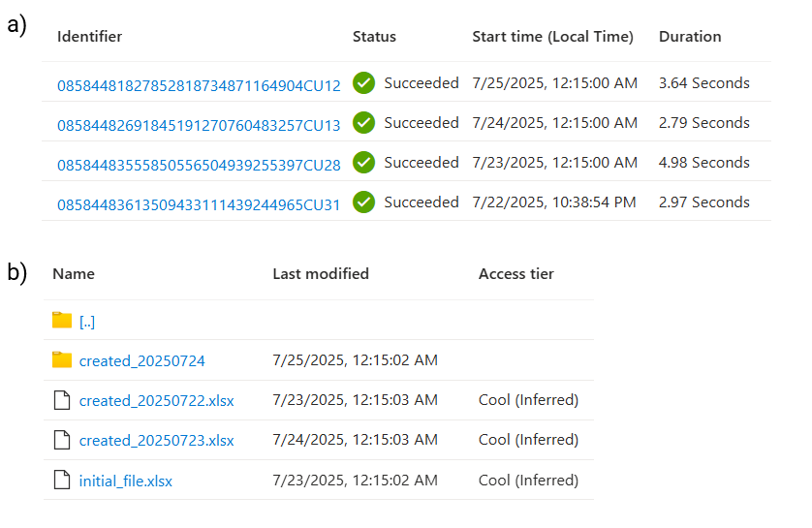Navigate up via the [..] parent folder link

point(87,322)
